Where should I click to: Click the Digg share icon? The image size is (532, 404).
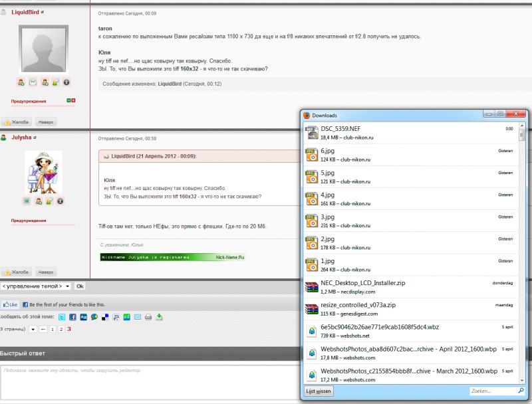84,317
